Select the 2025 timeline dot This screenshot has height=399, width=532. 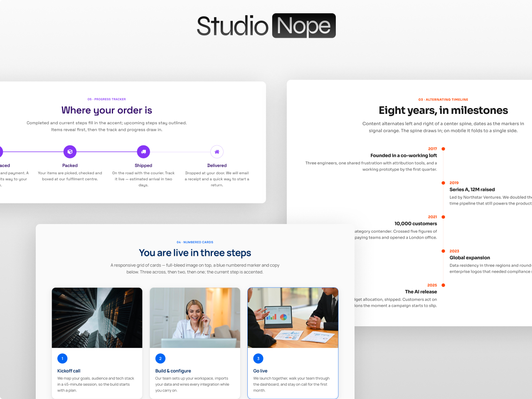[x=443, y=285]
